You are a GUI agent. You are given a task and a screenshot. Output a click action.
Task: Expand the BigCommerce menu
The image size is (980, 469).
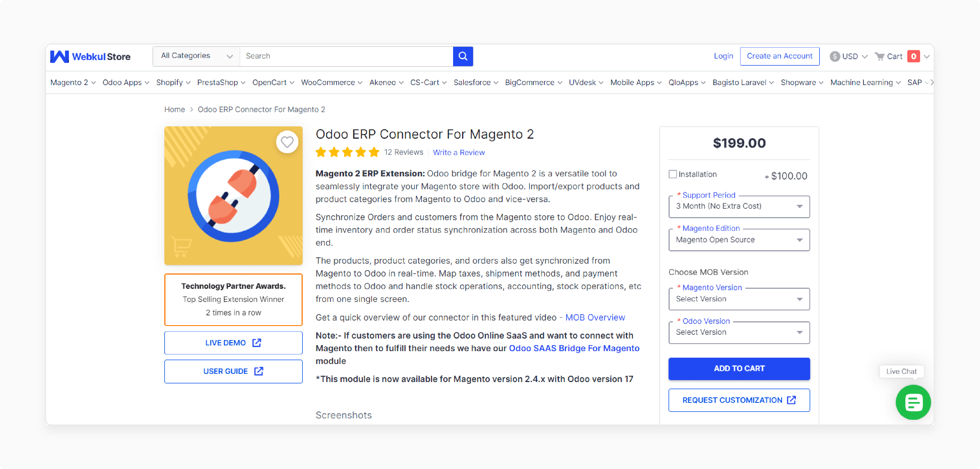click(533, 83)
